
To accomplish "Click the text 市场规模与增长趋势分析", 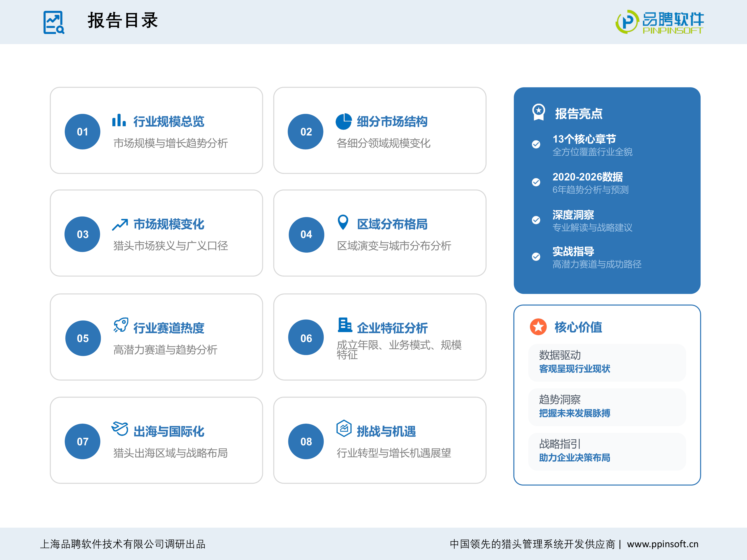I will pos(171,143).
